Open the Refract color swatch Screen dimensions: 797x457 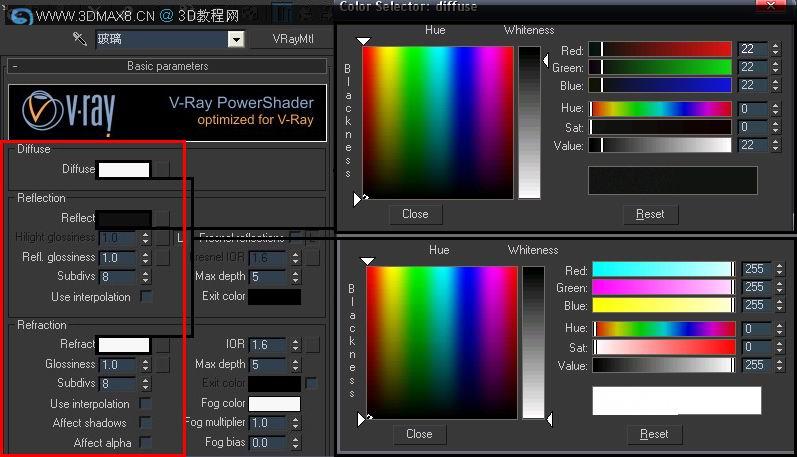click(124, 345)
